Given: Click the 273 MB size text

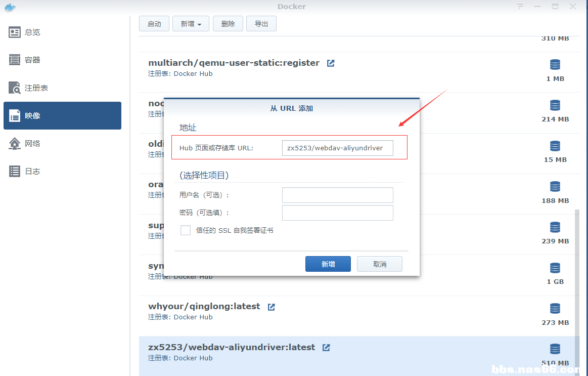Looking at the screenshot, I should (x=555, y=323).
